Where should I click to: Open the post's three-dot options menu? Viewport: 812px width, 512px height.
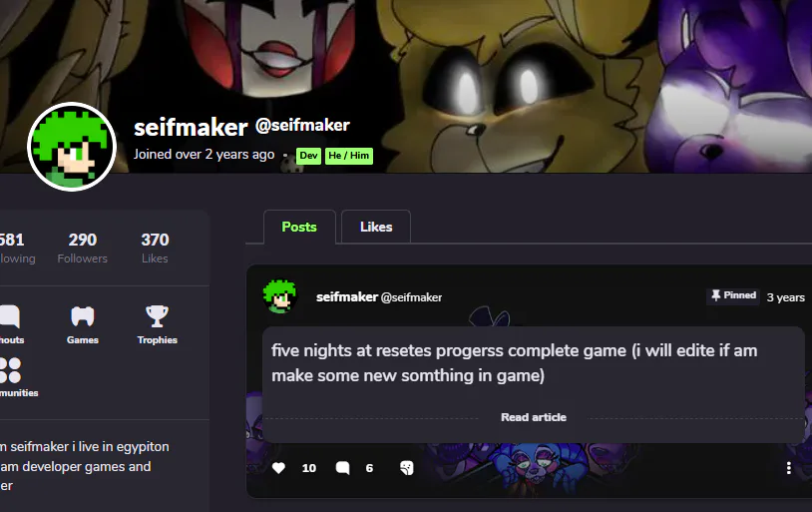tap(789, 468)
